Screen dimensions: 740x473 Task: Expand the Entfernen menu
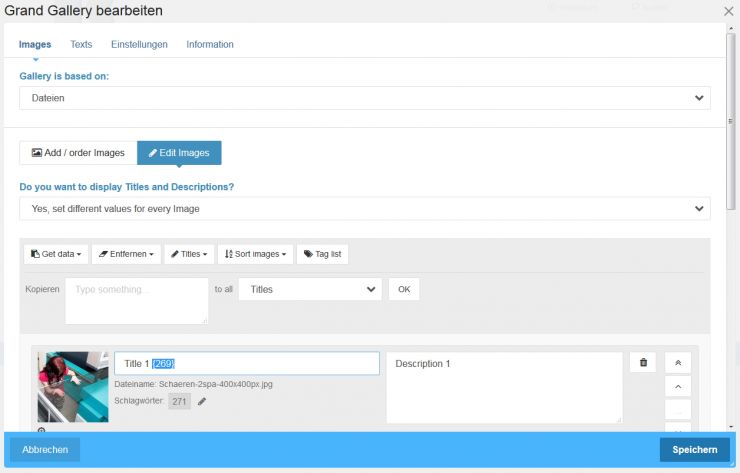[x=126, y=254]
